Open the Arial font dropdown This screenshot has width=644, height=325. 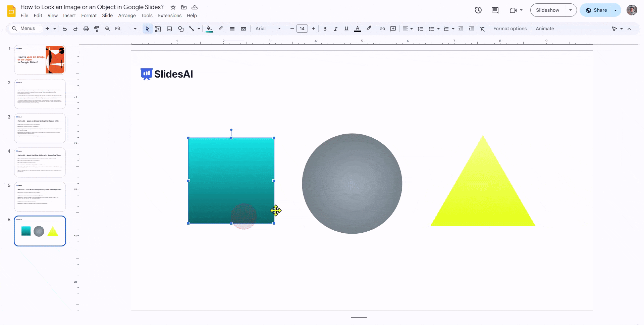click(x=268, y=29)
